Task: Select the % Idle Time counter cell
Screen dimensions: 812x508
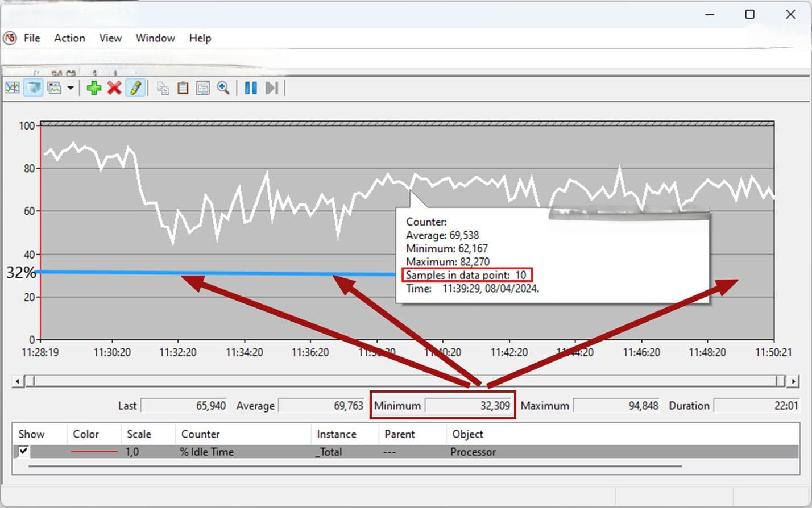Action: click(207, 452)
